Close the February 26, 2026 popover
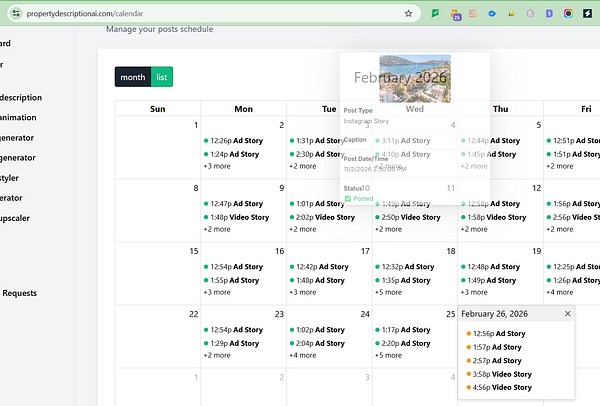Viewport: 600px width, 406px height. tap(567, 314)
